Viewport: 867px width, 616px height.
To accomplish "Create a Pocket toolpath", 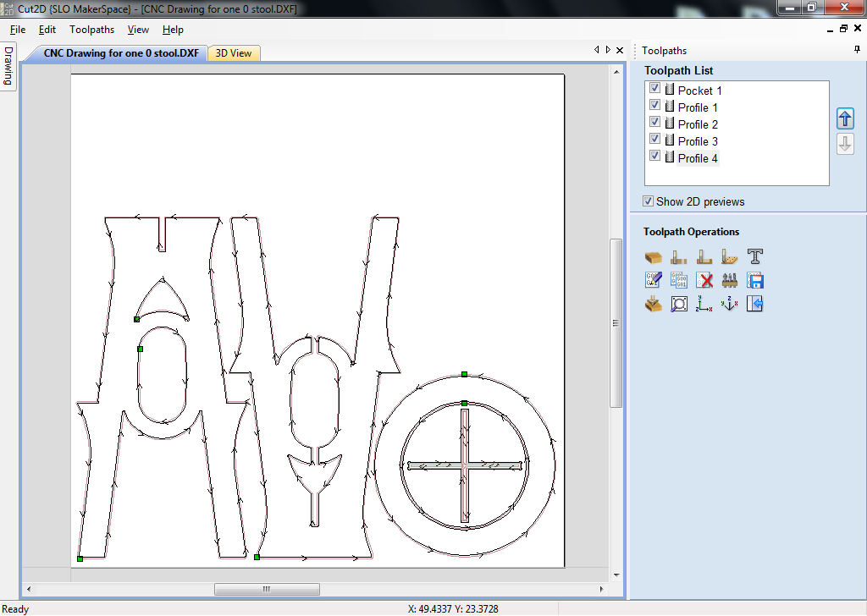I will click(704, 257).
